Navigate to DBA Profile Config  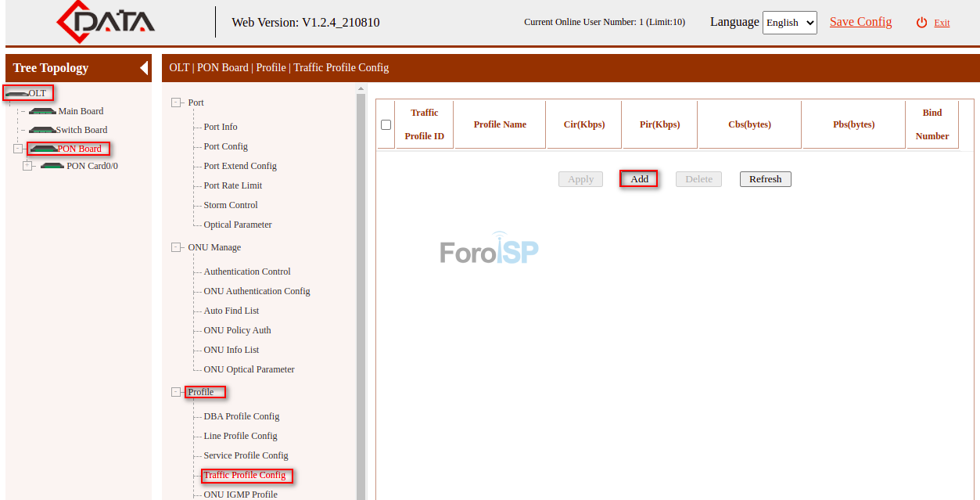click(241, 415)
